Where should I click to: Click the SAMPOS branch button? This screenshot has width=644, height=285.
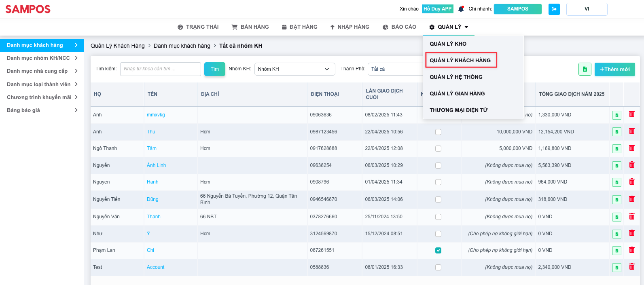click(518, 9)
